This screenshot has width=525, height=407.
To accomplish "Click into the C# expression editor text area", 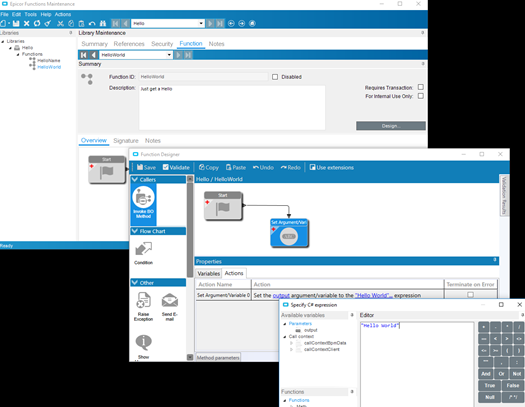I will tap(417, 365).
